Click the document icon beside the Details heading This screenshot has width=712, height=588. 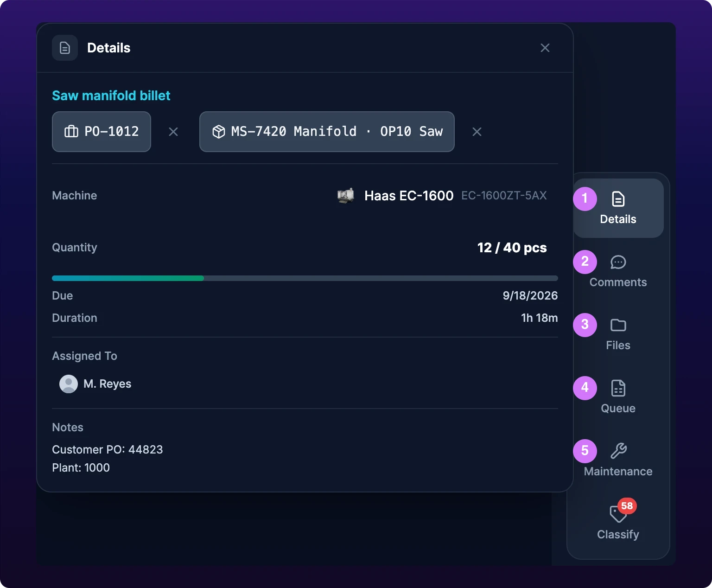coord(65,48)
